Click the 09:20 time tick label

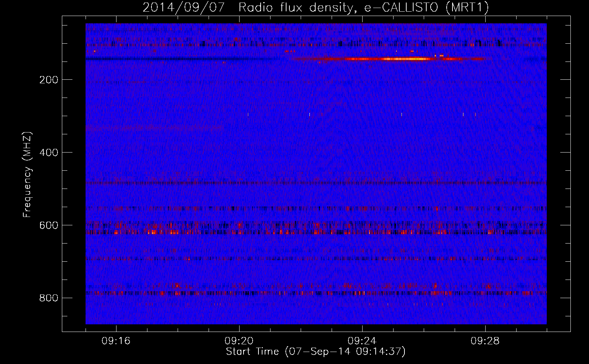click(x=239, y=341)
